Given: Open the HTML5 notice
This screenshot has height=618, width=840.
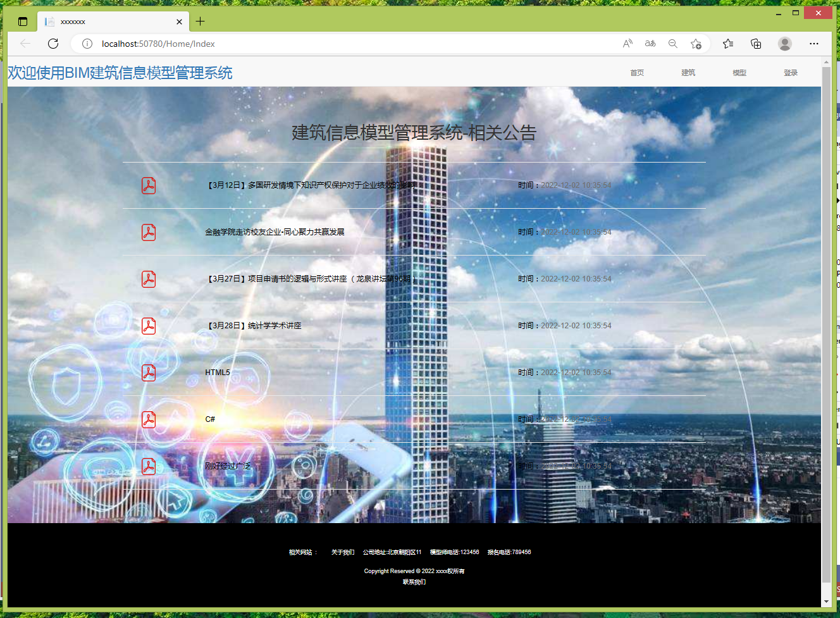Looking at the screenshot, I should (x=218, y=373).
